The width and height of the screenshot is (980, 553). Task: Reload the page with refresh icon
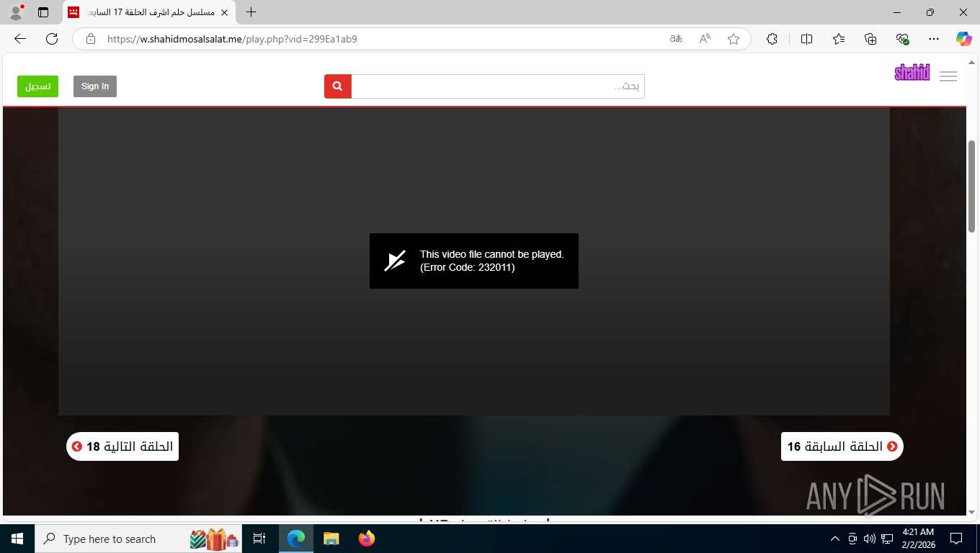(52, 39)
